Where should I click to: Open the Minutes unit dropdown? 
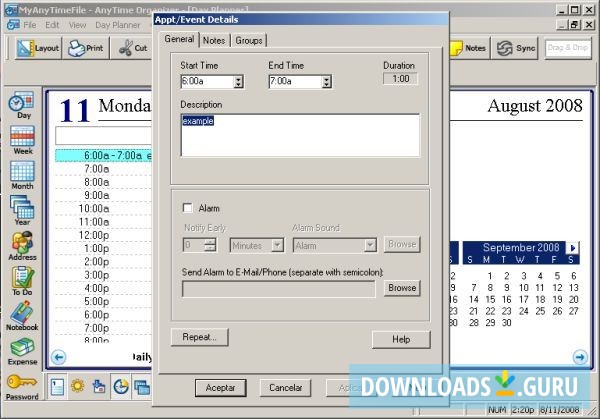(x=277, y=245)
